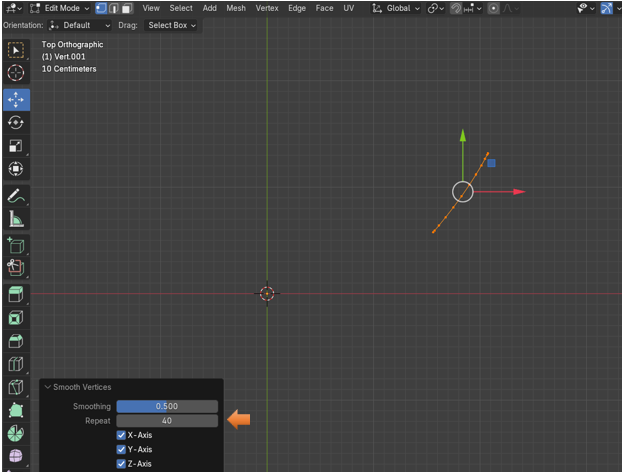Open the Edit Mode dropdown
Screen dimensions: 622x472
point(61,8)
